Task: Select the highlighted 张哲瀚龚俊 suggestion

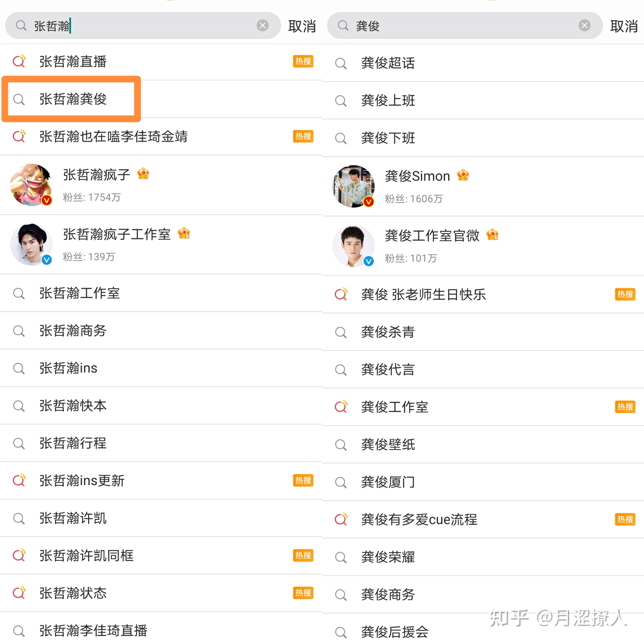Action: 73,99
